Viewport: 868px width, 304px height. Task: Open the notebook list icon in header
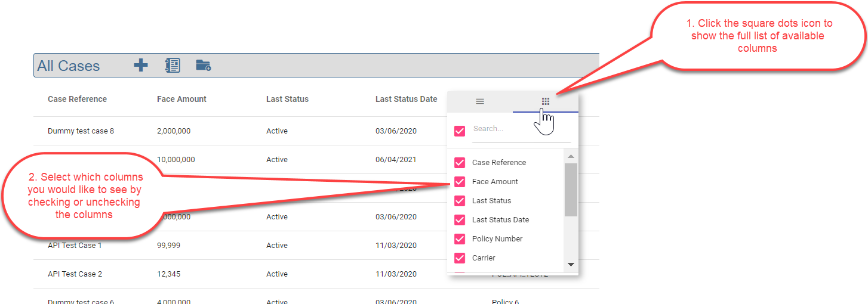[x=173, y=65]
